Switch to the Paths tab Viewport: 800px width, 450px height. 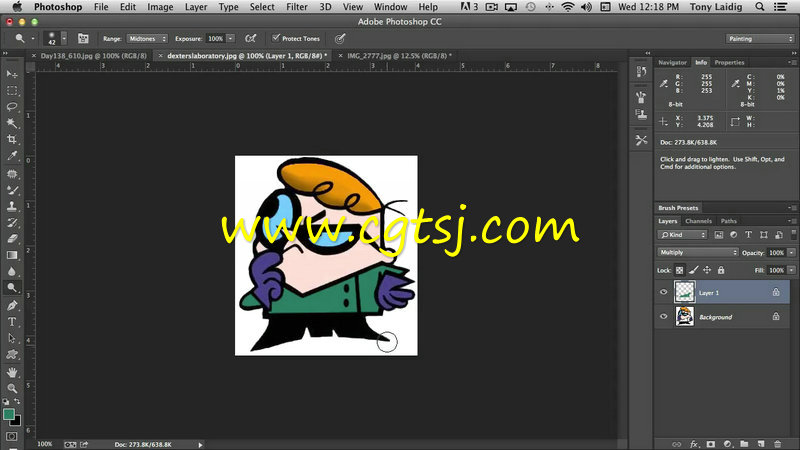(728, 221)
